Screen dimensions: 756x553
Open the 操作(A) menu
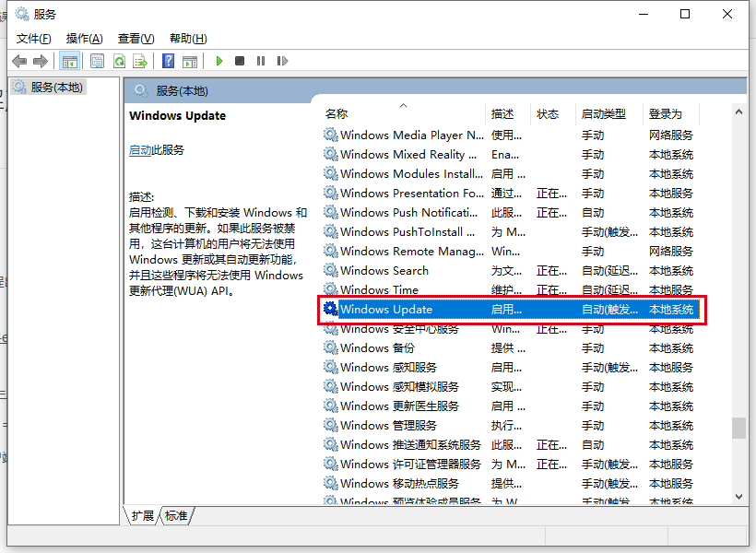click(x=85, y=39)
